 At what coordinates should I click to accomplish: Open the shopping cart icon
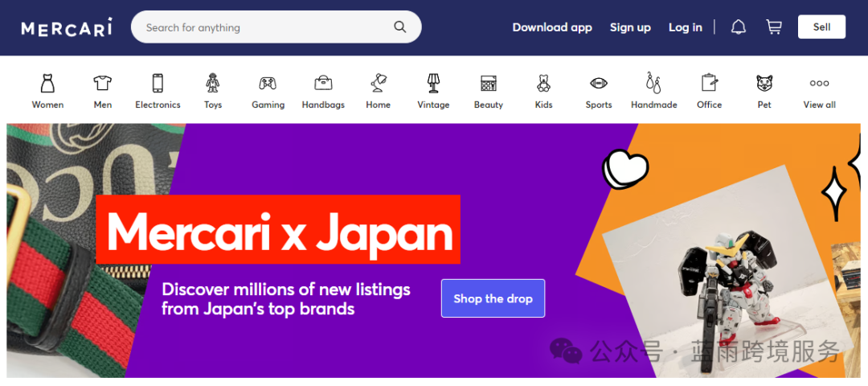pos(773,27)
